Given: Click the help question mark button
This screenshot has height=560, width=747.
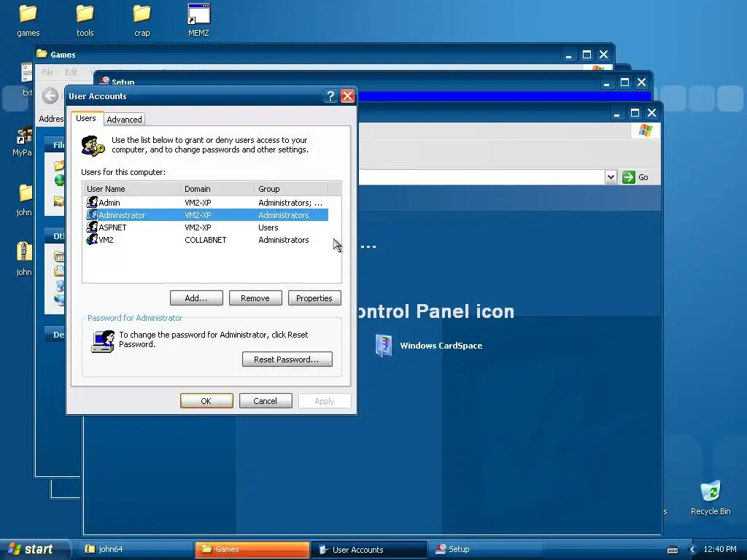Looking at the screenshot, I should [330, 96].
